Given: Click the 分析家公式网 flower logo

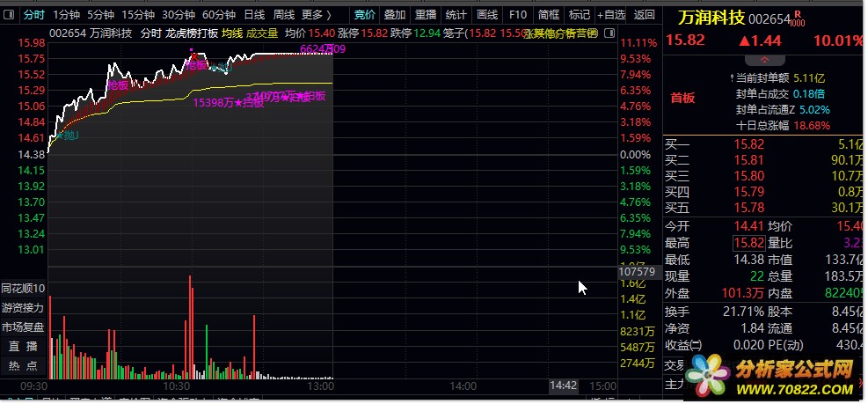Looking at the screenshot, I should (711, 374).
